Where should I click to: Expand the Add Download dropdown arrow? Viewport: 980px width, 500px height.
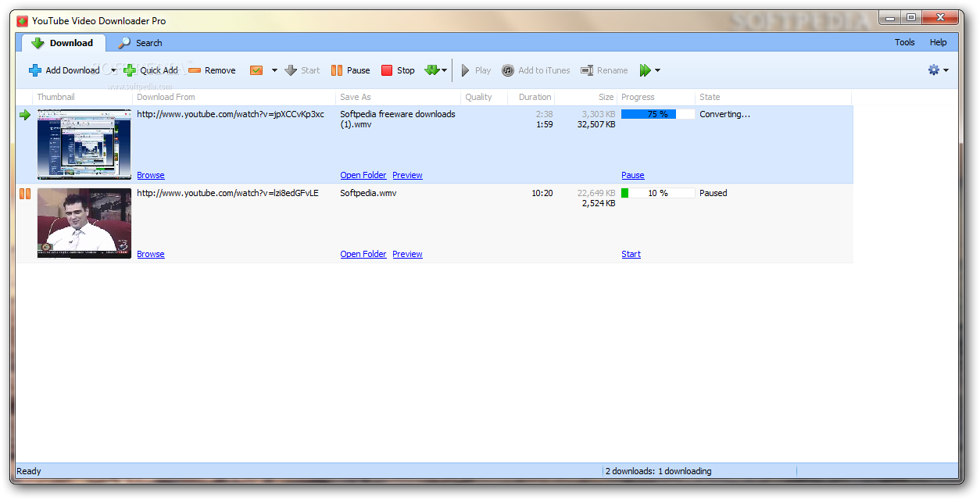(x=113, y=70)
